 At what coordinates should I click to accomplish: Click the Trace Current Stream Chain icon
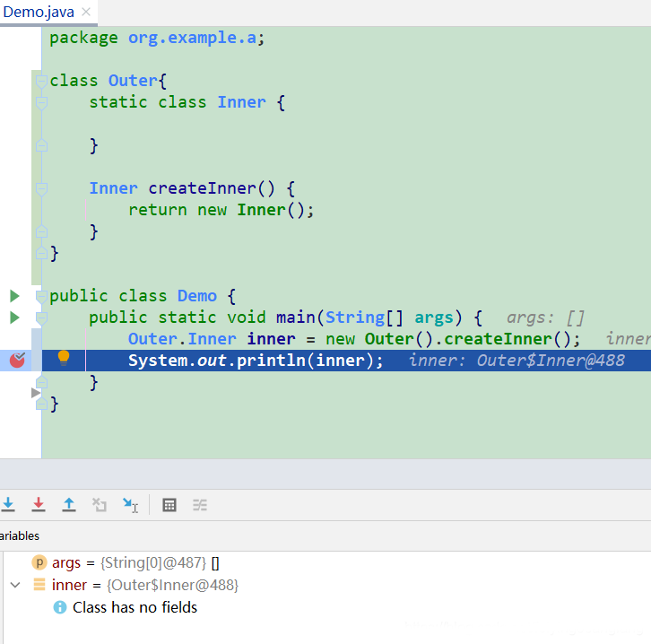tap(200, 505)
